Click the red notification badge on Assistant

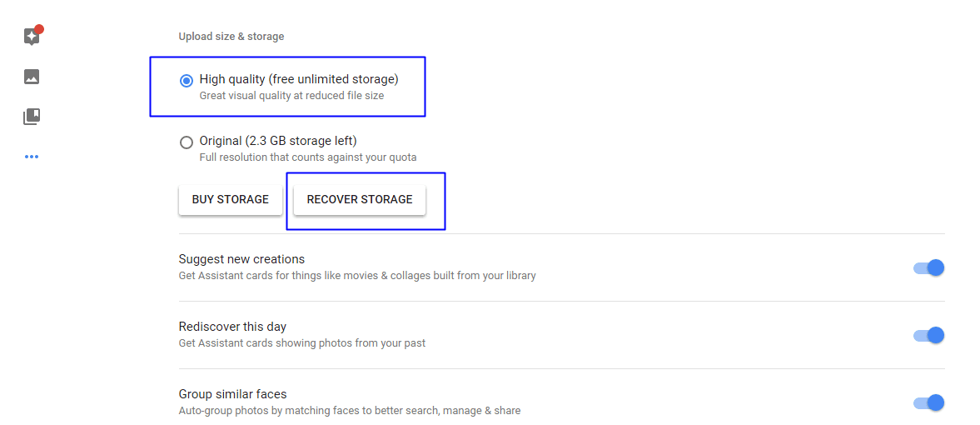coord(39,29)
